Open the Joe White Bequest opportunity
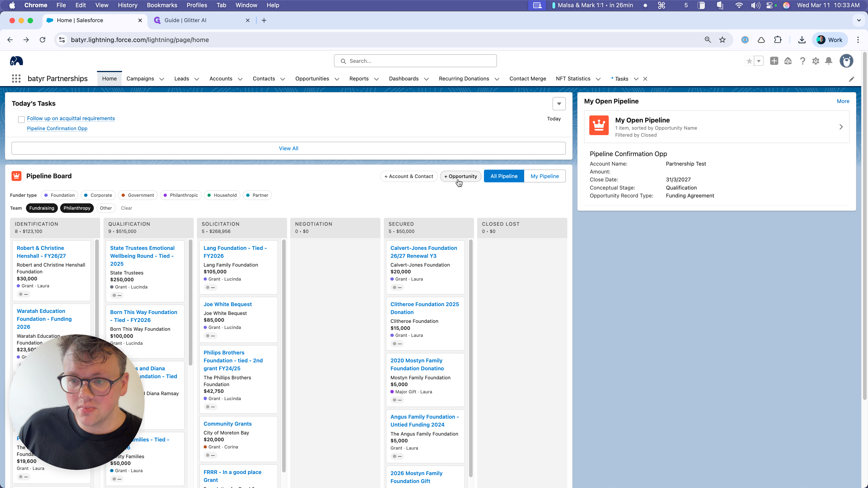The height and width of the screenshot is (488, 868). point(227,304)
